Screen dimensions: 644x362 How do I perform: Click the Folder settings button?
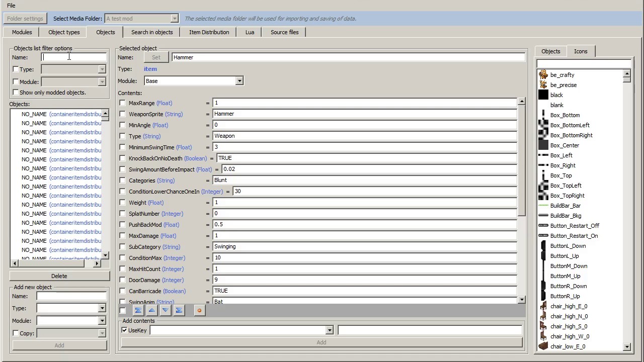pyautogui.click(x=25, y=19)
